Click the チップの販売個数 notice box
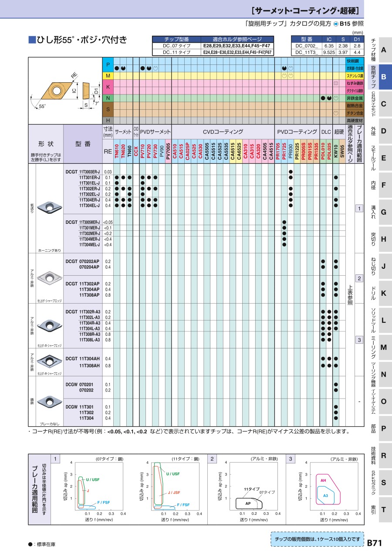The height and width of the screenshot is (554, 392). [317, 539]
